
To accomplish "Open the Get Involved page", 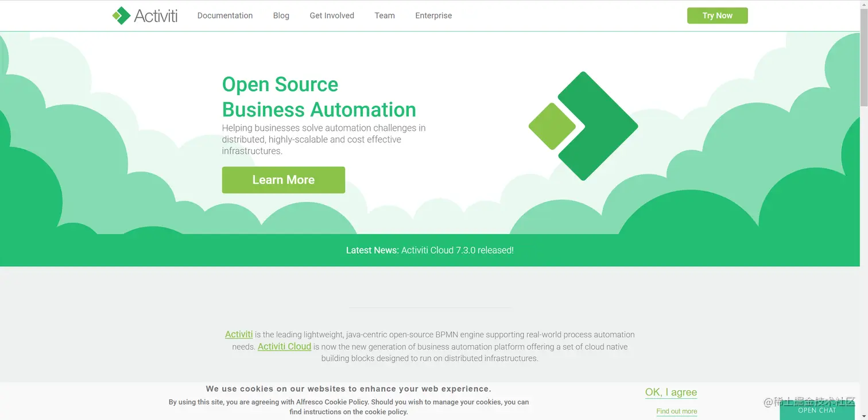I will pos(332,15).
